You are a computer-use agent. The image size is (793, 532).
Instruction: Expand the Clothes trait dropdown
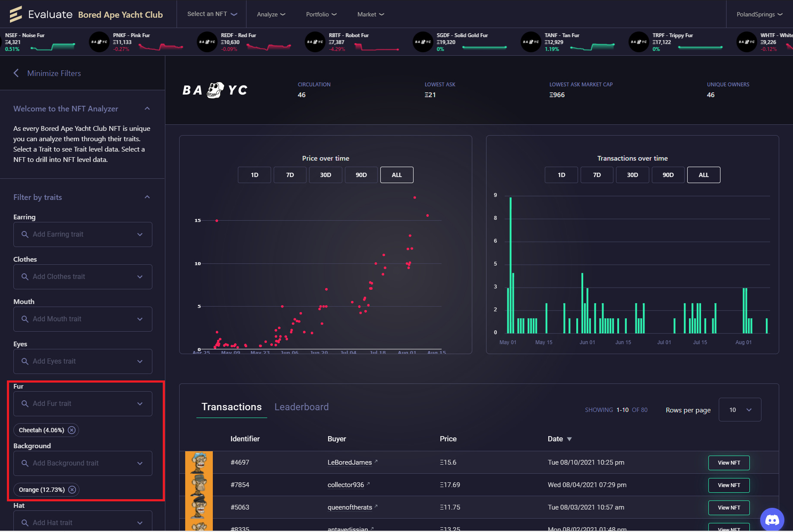[x=140, y=277]
